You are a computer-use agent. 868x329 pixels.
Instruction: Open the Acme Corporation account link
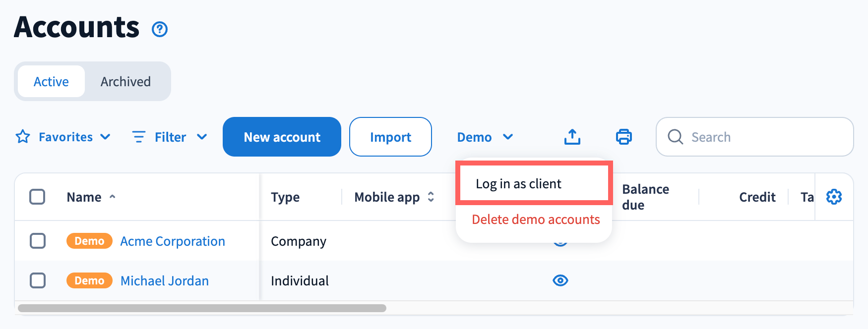173,241
